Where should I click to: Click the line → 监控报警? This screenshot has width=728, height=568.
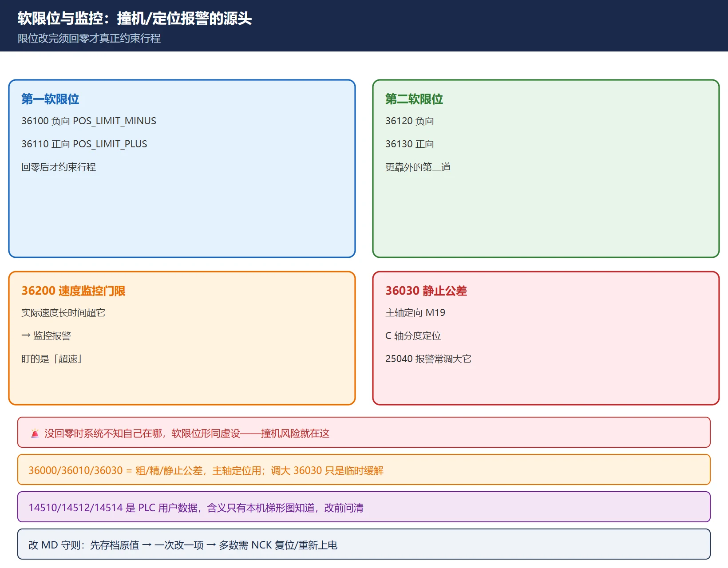pyautogui.click(x=46, y=336)
